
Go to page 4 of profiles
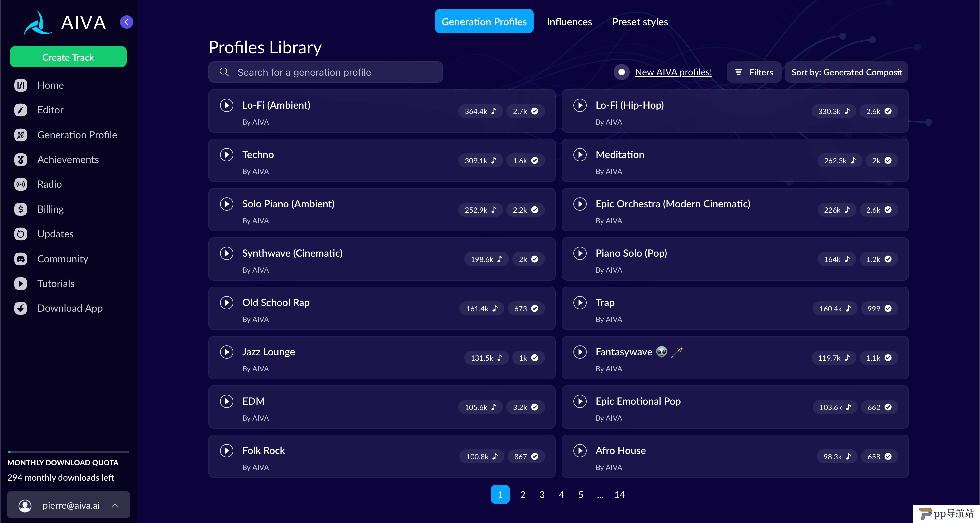(561, 494)
